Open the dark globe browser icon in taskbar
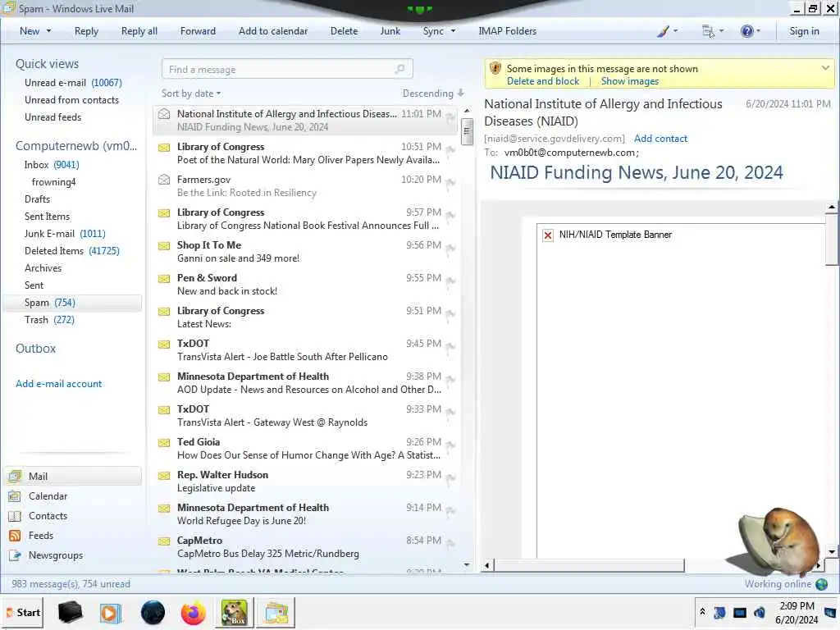Screen dimensions: 840x630 (x=153, y=613)
